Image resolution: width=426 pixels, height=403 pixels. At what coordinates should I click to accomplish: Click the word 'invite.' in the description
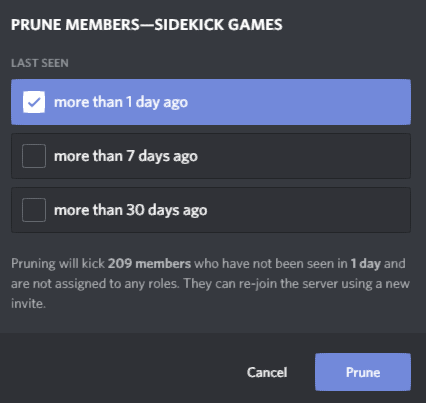click(x=28, y=304)
